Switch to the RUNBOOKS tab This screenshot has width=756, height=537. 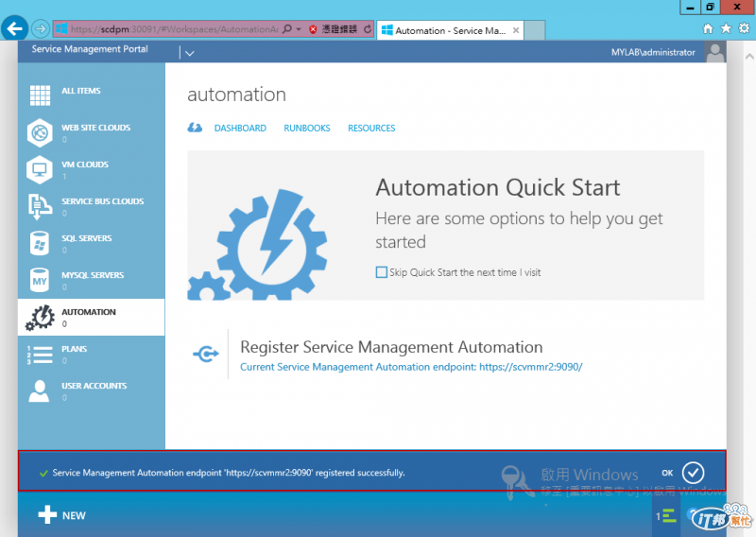point(306,129)
